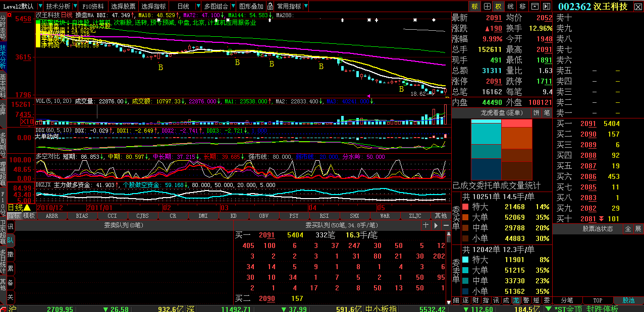Click the red block in 龙虎看盘 chart
The image size is (644, 312).
(517, 123)
